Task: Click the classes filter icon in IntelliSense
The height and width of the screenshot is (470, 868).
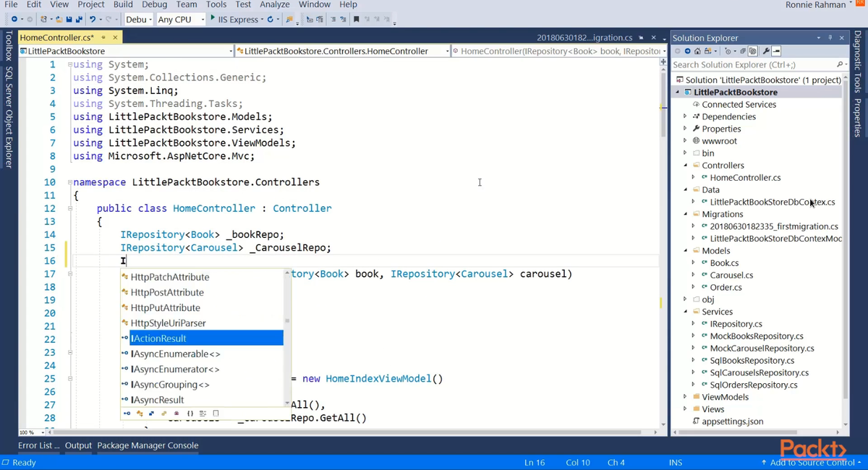Action: (x=140, y=414)
